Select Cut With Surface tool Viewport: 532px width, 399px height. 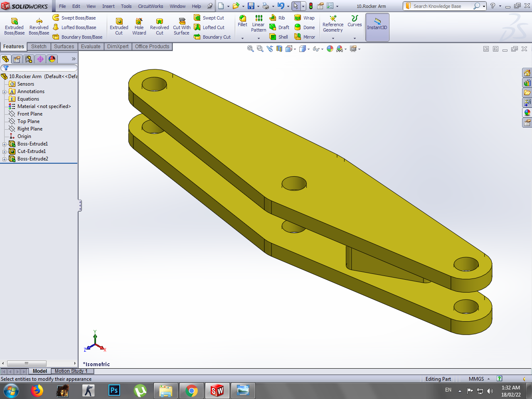(x=182, y=27)
